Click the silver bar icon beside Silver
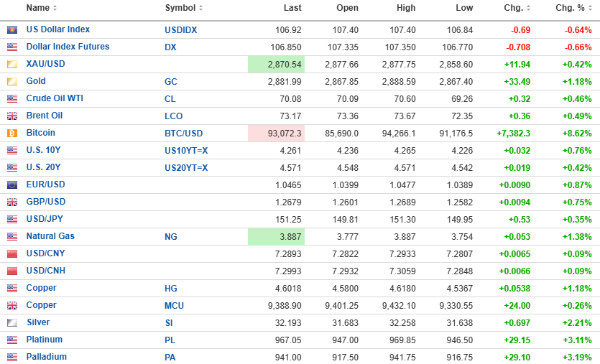600x364 pixels. point(12,322)
